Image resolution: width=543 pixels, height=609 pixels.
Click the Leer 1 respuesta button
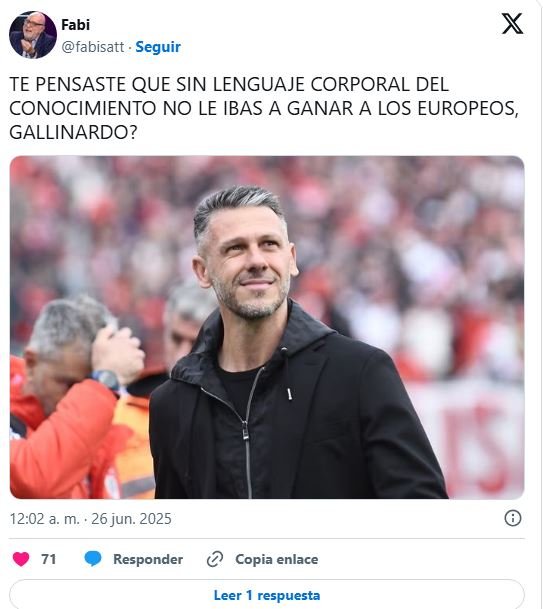coord(266,595)
